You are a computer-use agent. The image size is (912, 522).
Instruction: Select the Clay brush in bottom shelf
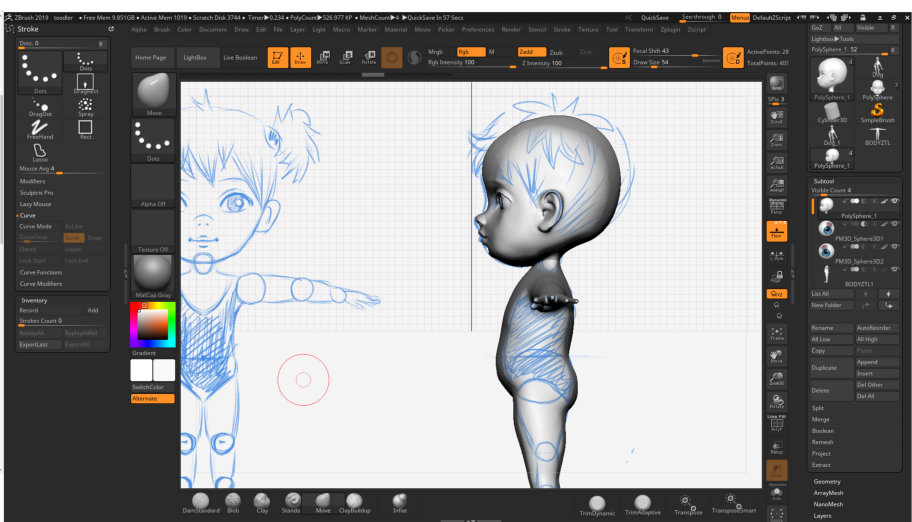(x=262, y=503)
